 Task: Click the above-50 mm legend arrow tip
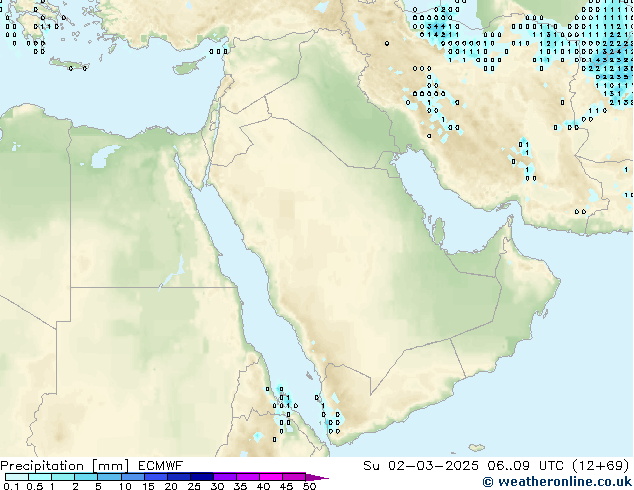[x=317, y=477]
